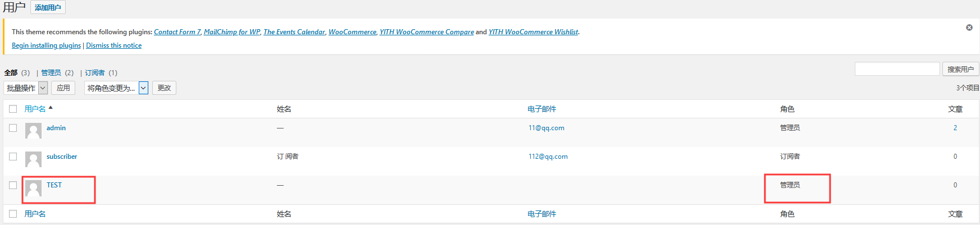Check the TEST user checkbox

point(13,185)
